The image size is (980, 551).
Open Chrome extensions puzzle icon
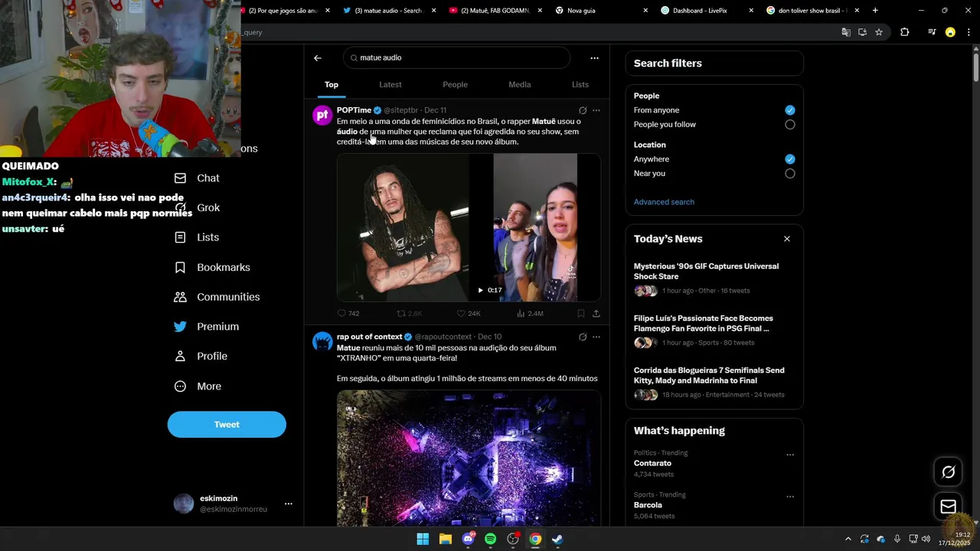(x=905, y=32)
